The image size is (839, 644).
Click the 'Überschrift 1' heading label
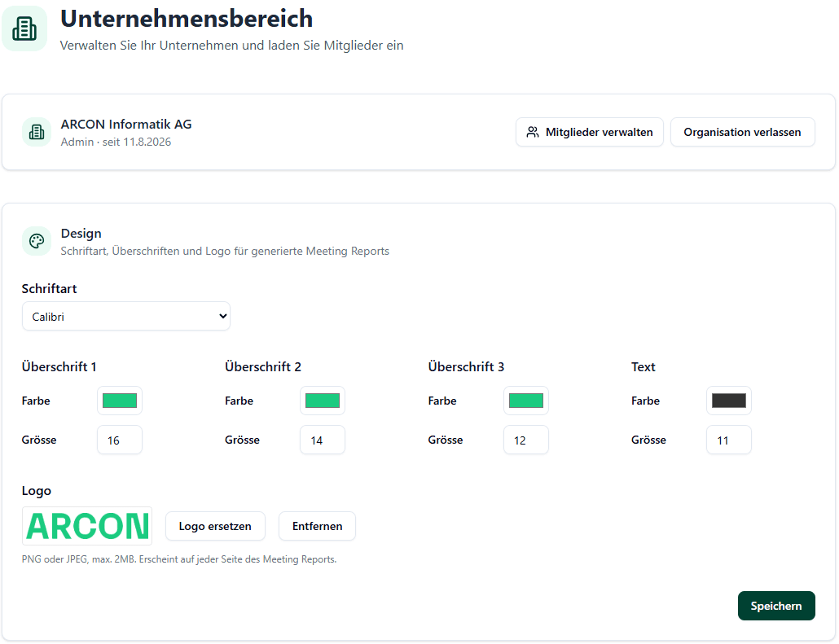(x=59, y=367)
